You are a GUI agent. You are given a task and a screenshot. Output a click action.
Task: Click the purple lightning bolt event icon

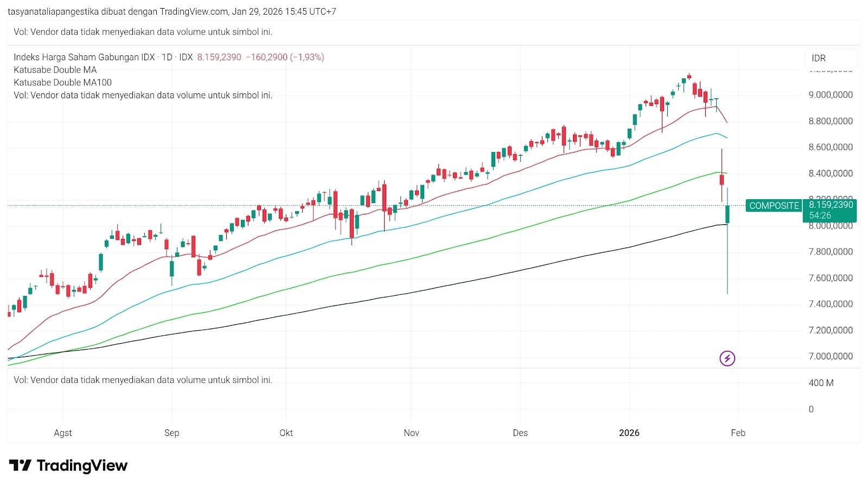click(727, 358)
